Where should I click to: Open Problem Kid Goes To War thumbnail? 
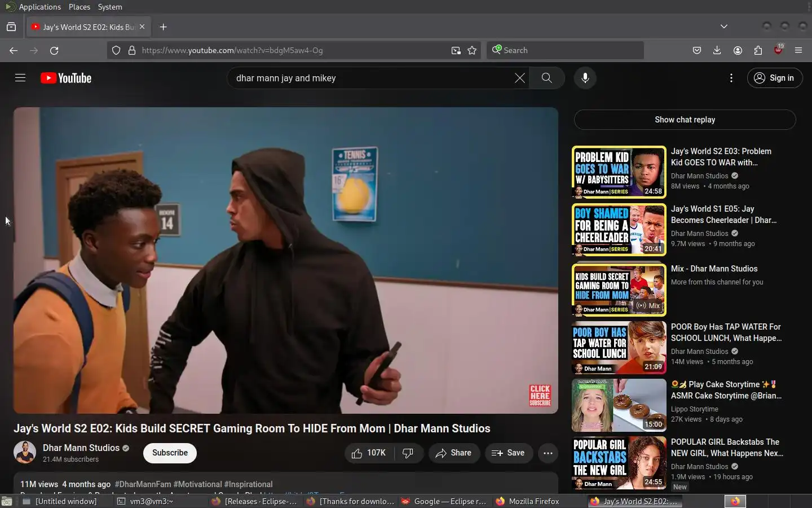(x=619, y=172)
